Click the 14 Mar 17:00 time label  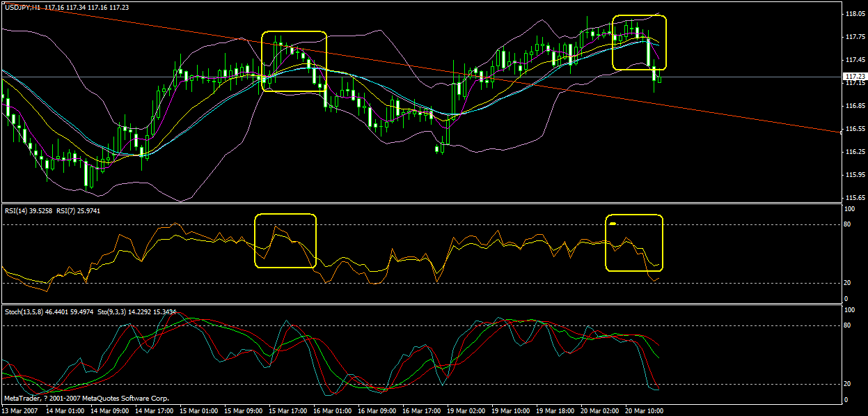click(x=154, y=411)
